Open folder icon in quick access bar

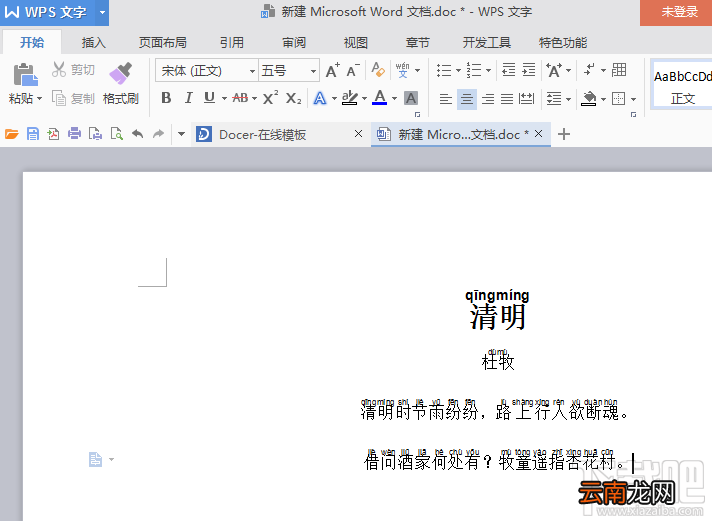pos(12,134)
